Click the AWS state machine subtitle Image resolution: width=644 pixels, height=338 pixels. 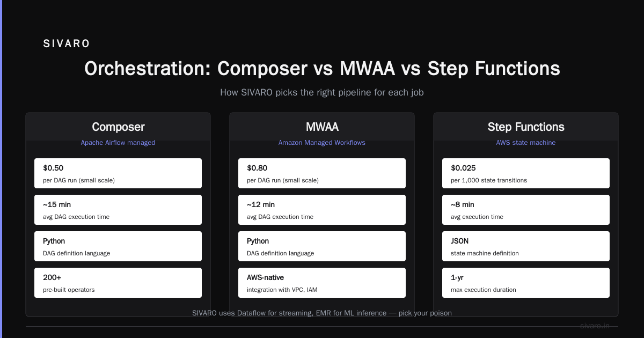click(x=526, y=143)
